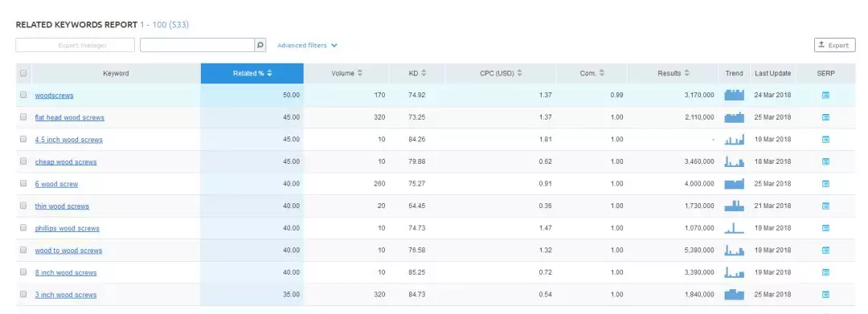This screenshot has height=314, width=868.
Task: Sort by Volume column
Action: tap(346, 73)
